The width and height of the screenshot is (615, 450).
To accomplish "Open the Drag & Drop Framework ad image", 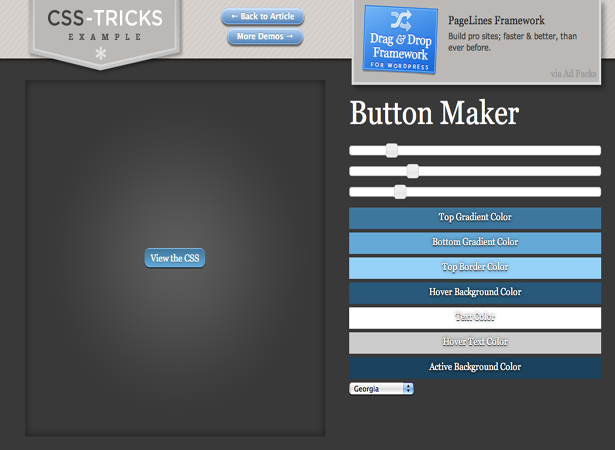I will (400, 39).
